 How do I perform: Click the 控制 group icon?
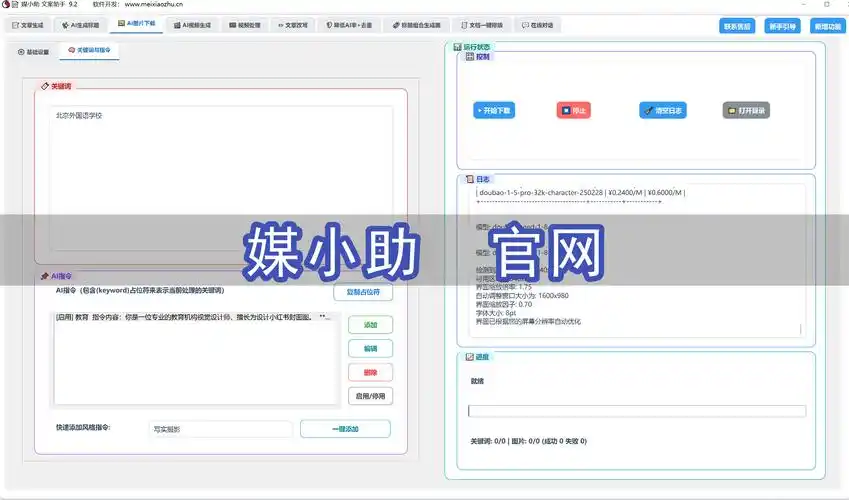[469, 56]
